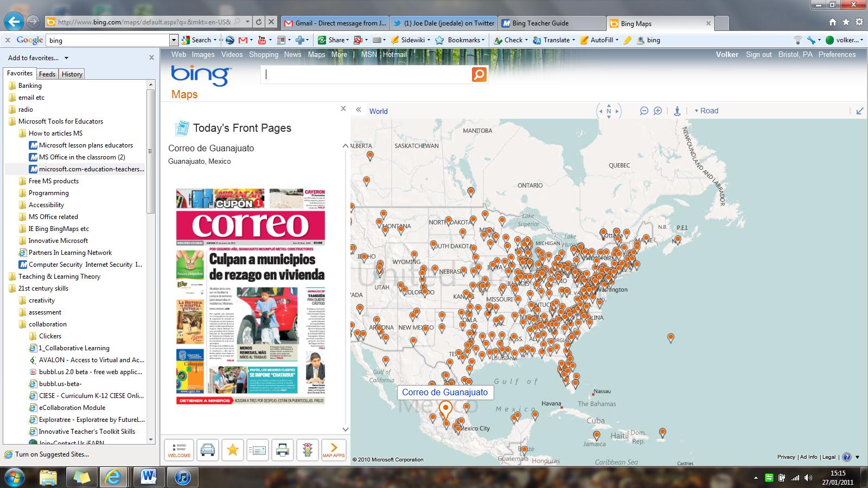Zoom in using the plus magnifier icon

[658, 110]
